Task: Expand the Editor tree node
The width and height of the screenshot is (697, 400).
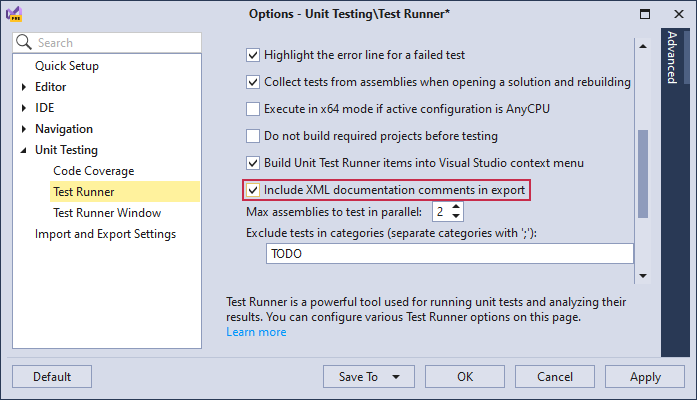Action: pyautogui.click(x=24, y=87)
